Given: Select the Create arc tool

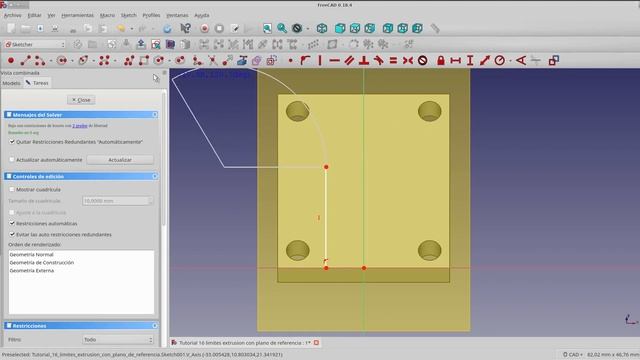Looking at the screenshot, I should click(x=40, y=61).
